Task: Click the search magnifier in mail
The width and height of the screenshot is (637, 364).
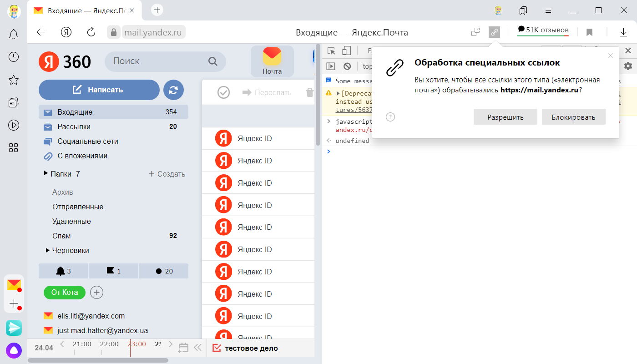Action: click(212, 61)
